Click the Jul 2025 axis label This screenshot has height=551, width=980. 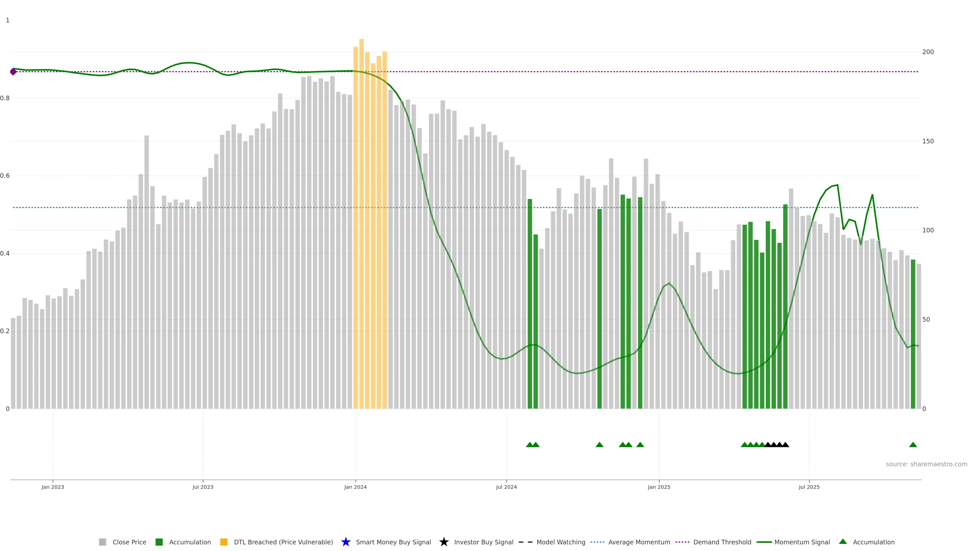click(x=809, y=487)
